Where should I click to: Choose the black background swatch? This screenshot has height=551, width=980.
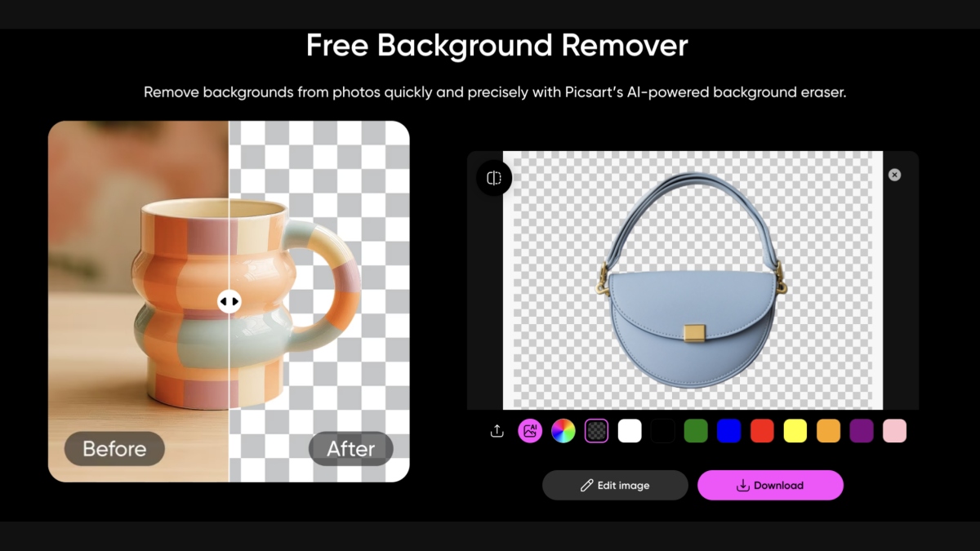click(x=663, y=430)
